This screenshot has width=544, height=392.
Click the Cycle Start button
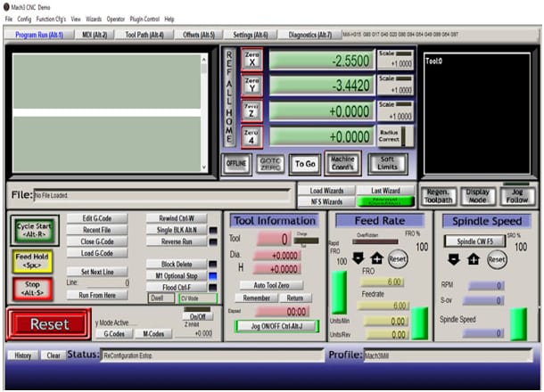[x=34, y=230]
